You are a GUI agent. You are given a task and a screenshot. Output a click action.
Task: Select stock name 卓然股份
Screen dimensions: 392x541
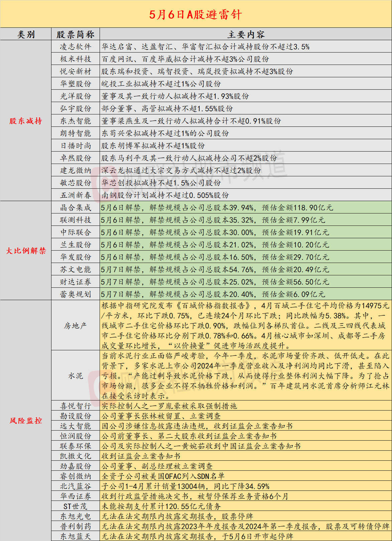(76, 158)
